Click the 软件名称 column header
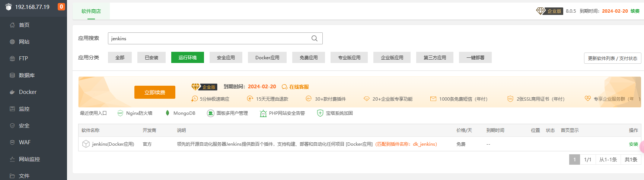Image resolution: width=644 pixels, height=180 pixels. click(90, 130)
